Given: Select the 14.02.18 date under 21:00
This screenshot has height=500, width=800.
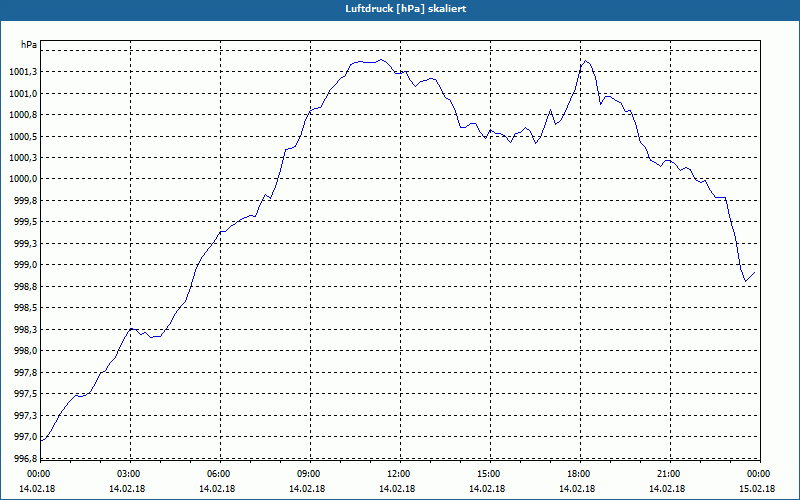Looking at the screenshot, I should [668, 489].
